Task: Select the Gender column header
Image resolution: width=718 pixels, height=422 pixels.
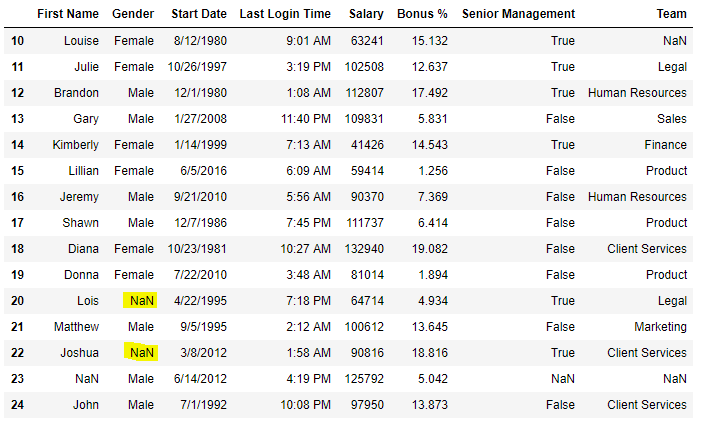Action: click(x=133, y=14)
